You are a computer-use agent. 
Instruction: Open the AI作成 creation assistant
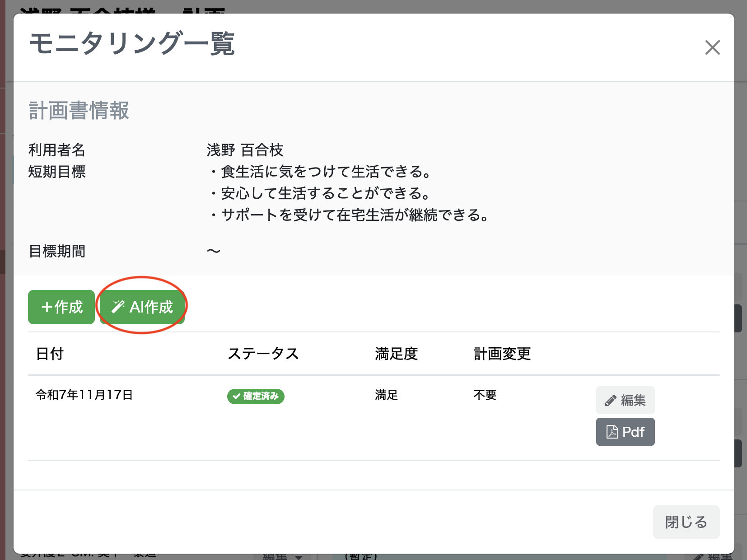[x=142, y=306]
